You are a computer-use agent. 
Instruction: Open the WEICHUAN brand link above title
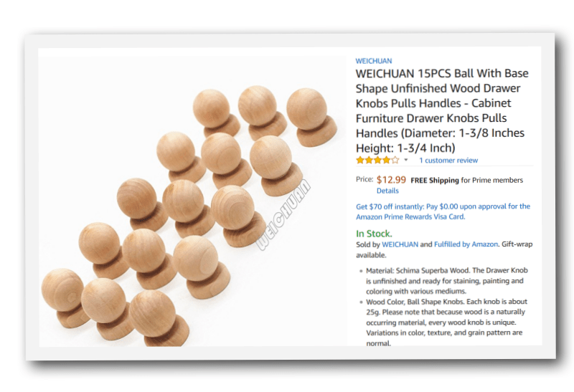pos(373,61)
